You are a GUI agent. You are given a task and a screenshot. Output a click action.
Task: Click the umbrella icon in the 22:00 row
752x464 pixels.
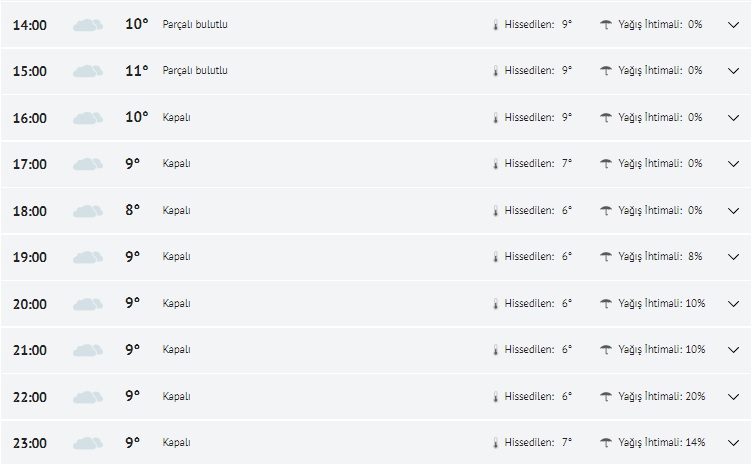pos(606,396)
